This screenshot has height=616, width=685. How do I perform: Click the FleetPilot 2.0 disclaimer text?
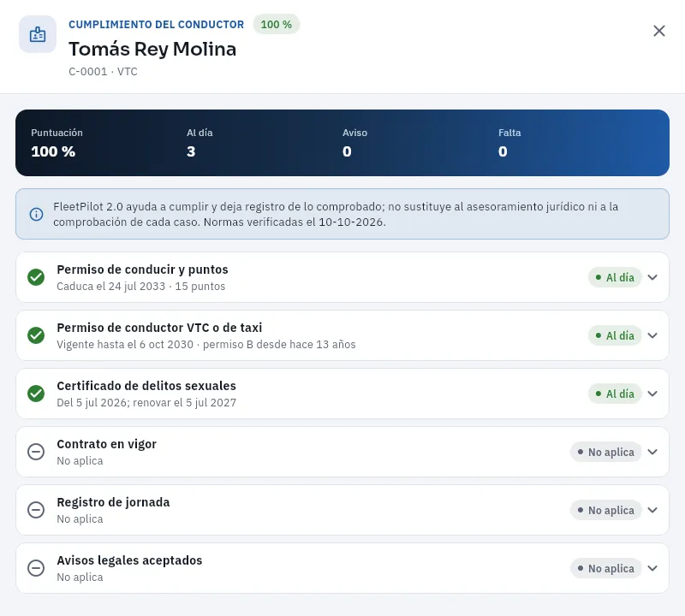pos(336,215)
